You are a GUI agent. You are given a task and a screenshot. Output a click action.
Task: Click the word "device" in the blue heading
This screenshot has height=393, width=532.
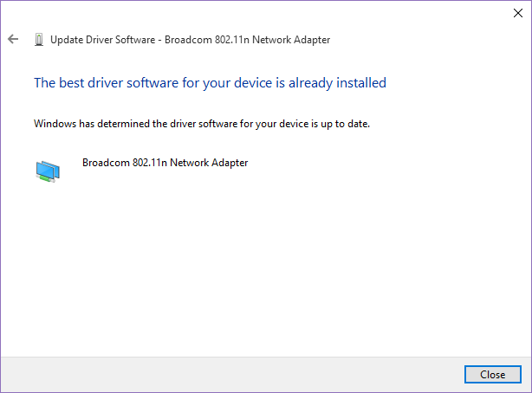pyautogui.click(x=253, y=83)
